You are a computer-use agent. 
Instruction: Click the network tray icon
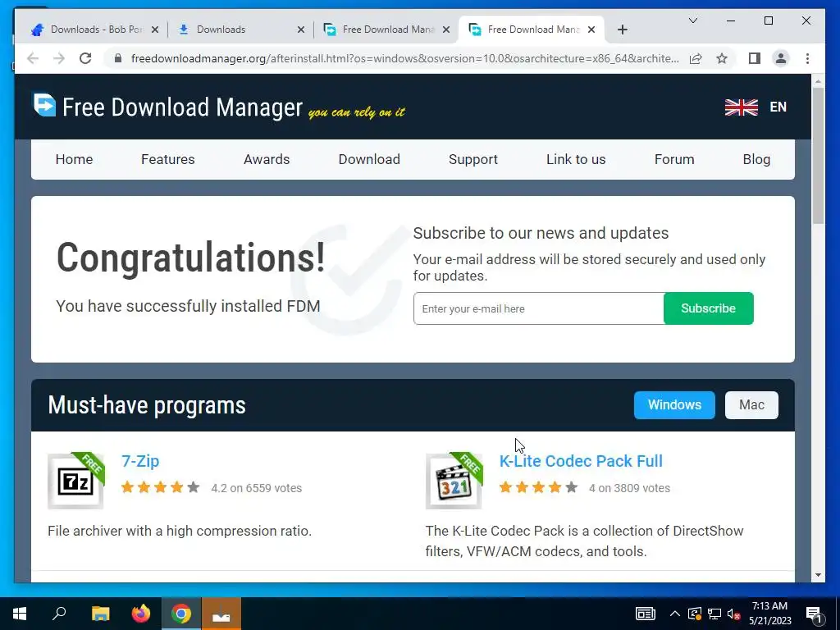click(x=714, y=614)
